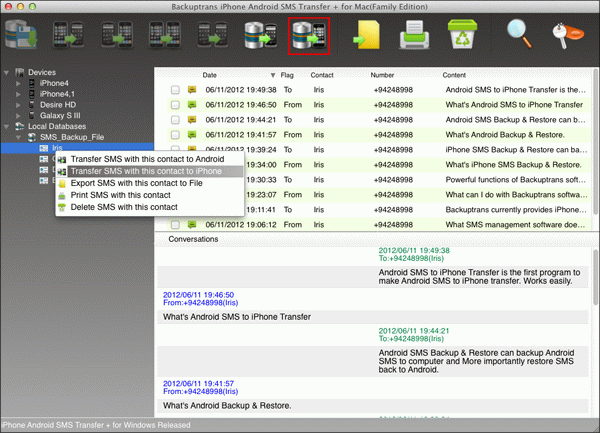
Task: Click the Content column header
Action: [455, 74]
